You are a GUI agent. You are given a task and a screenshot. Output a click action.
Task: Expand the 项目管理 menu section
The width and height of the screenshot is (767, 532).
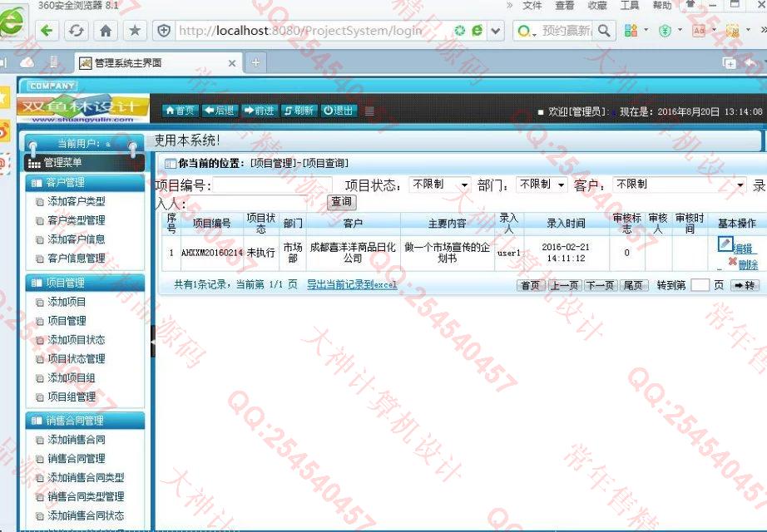[x=85, y=283]
